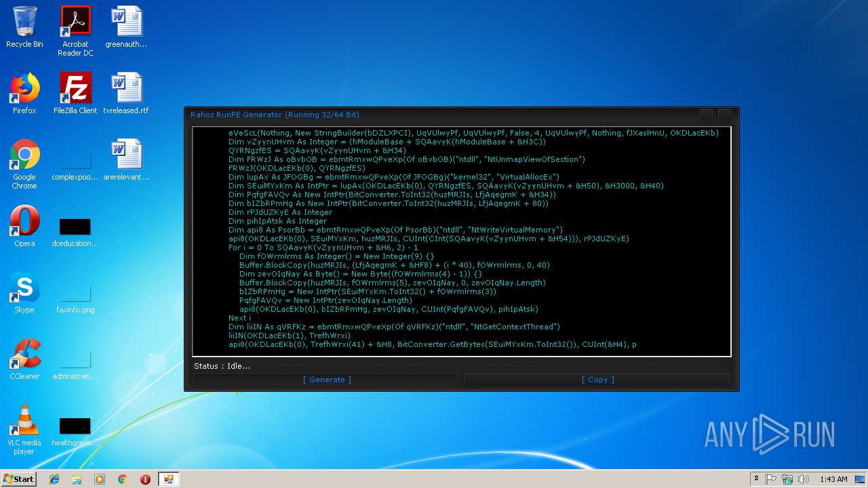Select the administrati desktop file

(x=75, y=363)
